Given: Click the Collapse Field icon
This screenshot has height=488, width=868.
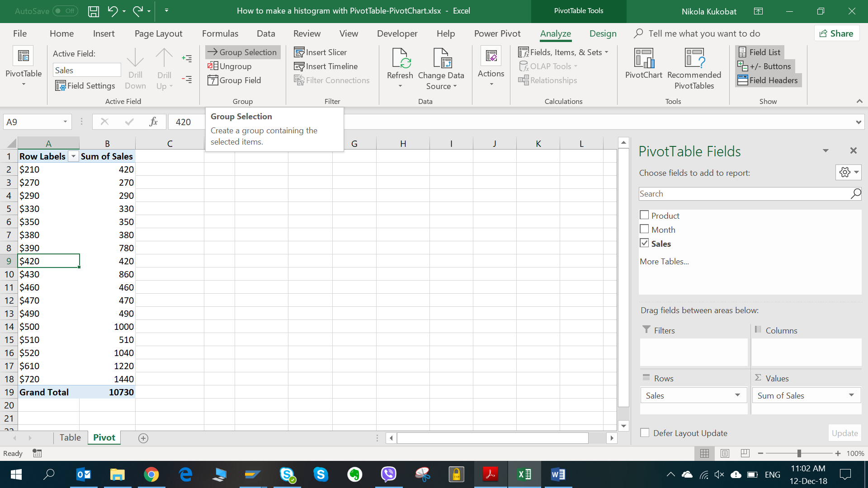Looking at the screenshot, I should [x=187, y=79].
